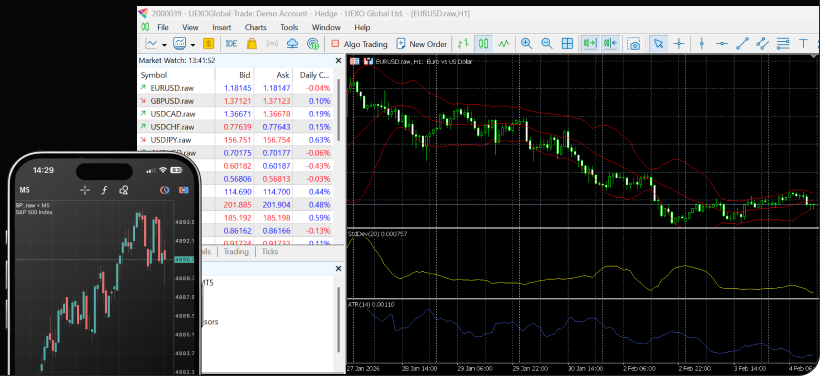
Task: Switch to the Ticks tab in Market Watch
Action: (x=270, y=252)
